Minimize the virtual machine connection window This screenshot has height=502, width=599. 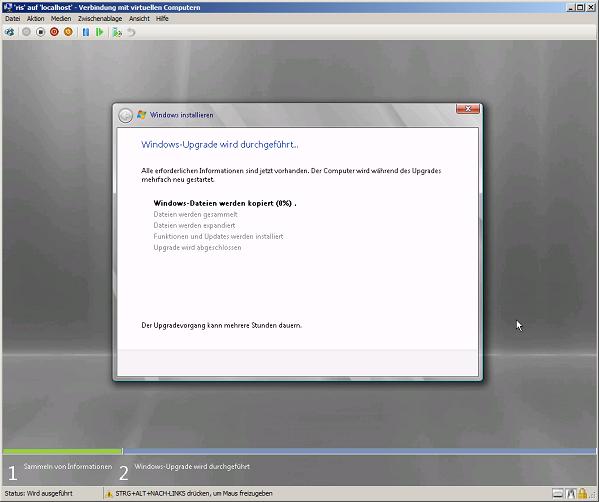coord(571,7)
